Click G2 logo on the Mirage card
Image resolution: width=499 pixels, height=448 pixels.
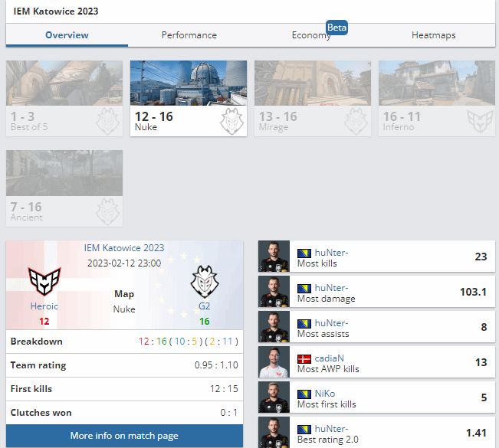[356, 121]
